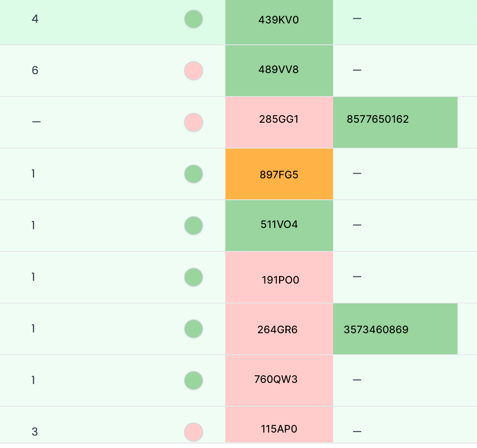Click the green status dot beside 511VO4

pos(194,226)
